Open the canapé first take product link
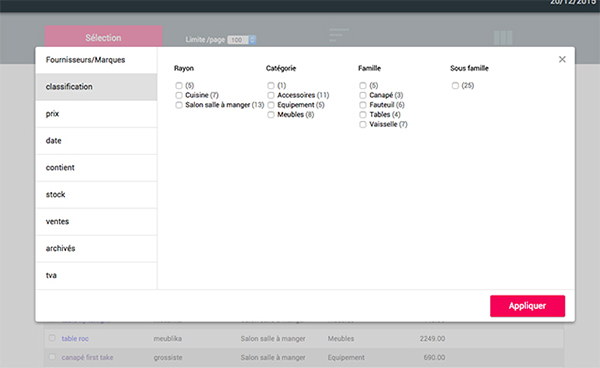 click(x=87, y=357)
